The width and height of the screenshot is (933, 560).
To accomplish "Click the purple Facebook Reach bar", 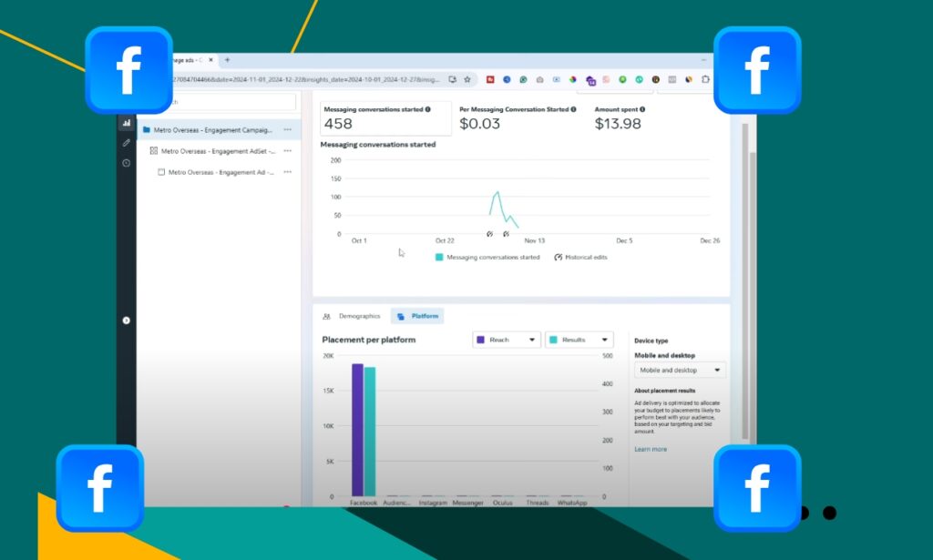I will (x=357, y=430).
